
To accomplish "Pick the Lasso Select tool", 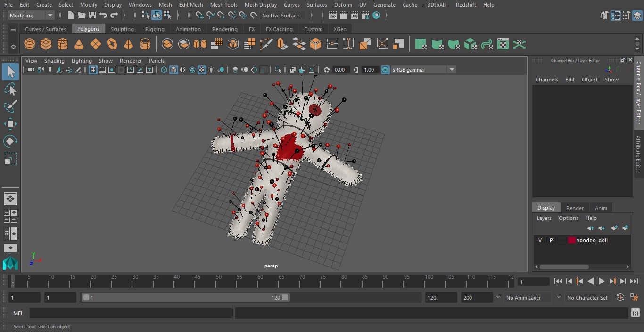I will pyautogui.click(x=10, y=89).
